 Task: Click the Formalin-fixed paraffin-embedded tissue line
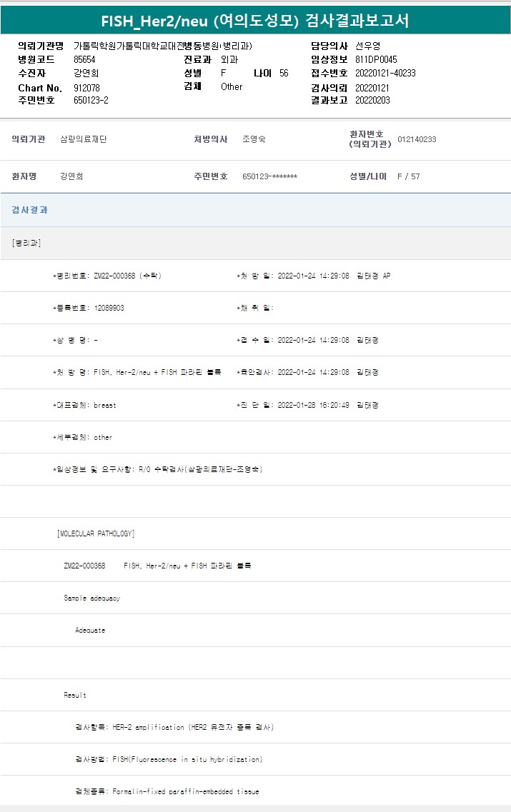167,791
